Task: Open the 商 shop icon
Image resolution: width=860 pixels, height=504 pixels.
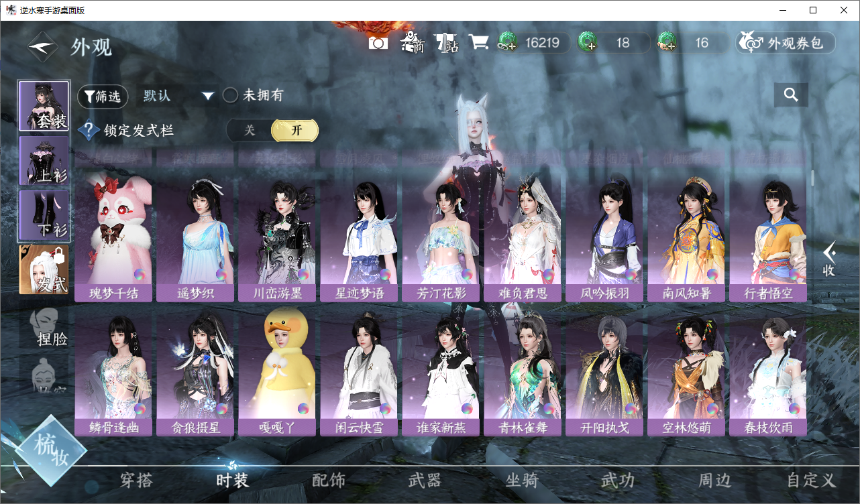Action: 413,42
